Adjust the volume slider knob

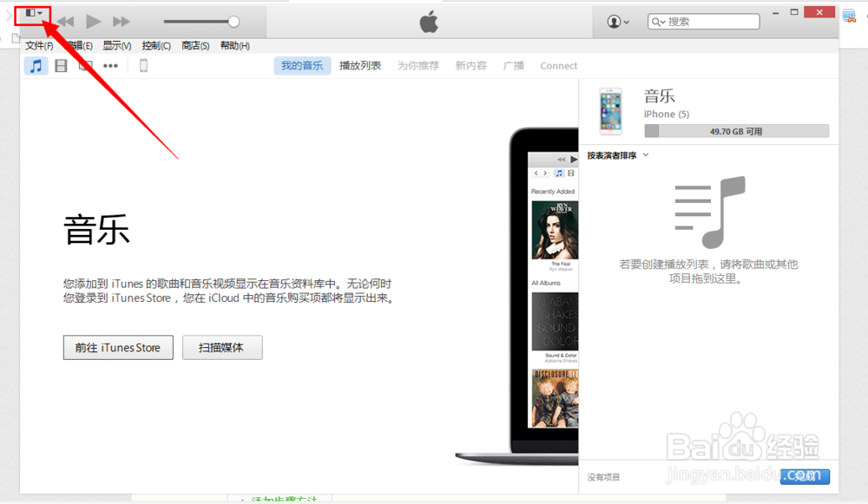(233, 22)
